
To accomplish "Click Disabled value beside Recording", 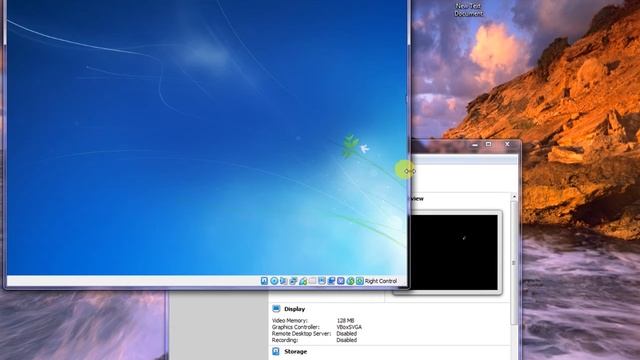I will tap(347, 340).
